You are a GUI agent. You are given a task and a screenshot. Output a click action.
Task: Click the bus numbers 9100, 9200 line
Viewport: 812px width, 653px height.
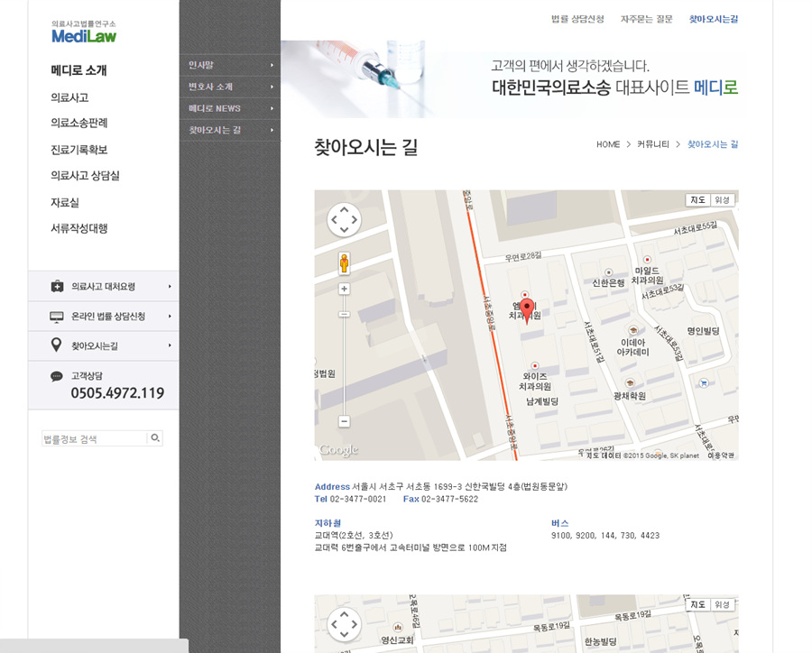[605, 536]
